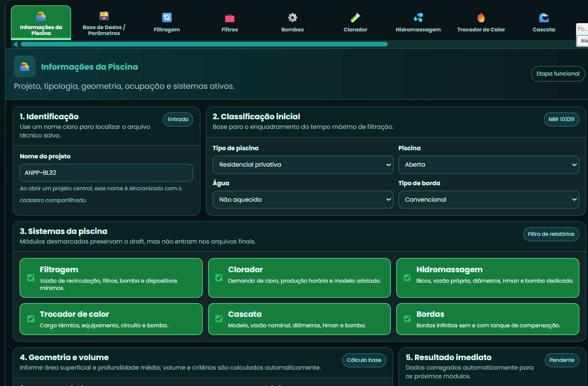Click the Bordas card description text
This screenshot has height=386, width=588.
(488, 325)
